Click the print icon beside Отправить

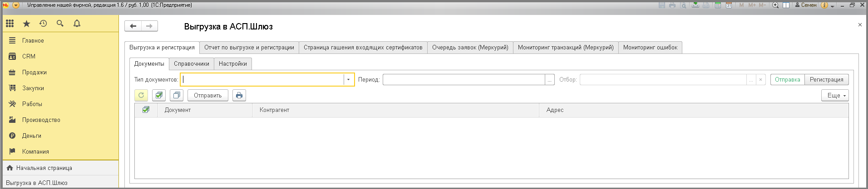(x=239, y=95)
